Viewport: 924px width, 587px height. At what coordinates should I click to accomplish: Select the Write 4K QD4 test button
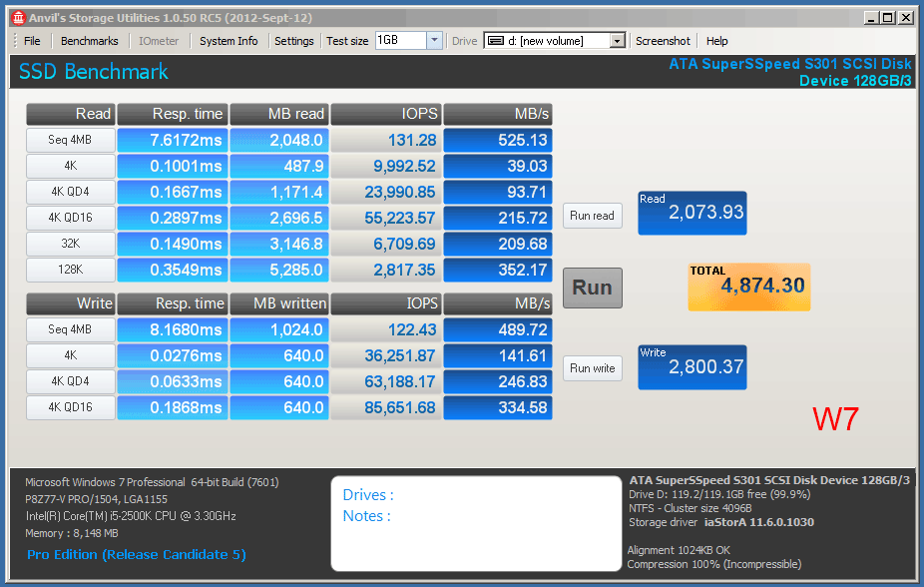pyautogui.click(x=70, y=381)
